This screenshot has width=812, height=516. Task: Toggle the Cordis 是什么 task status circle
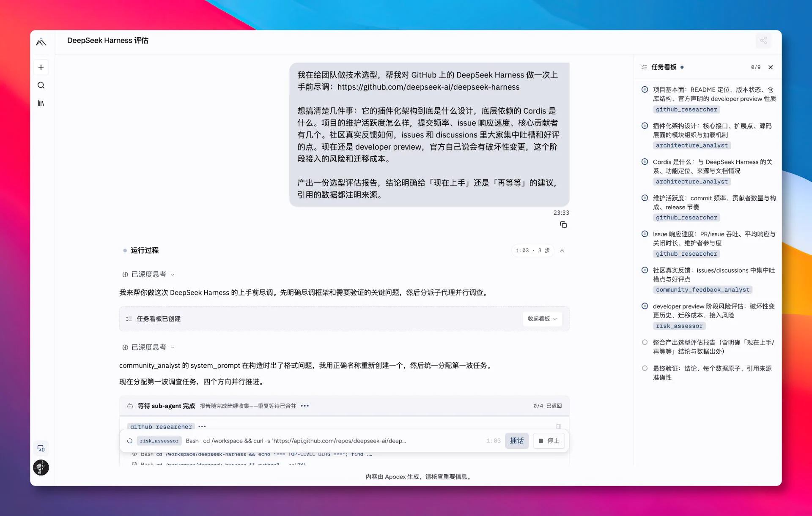point(645,162)
